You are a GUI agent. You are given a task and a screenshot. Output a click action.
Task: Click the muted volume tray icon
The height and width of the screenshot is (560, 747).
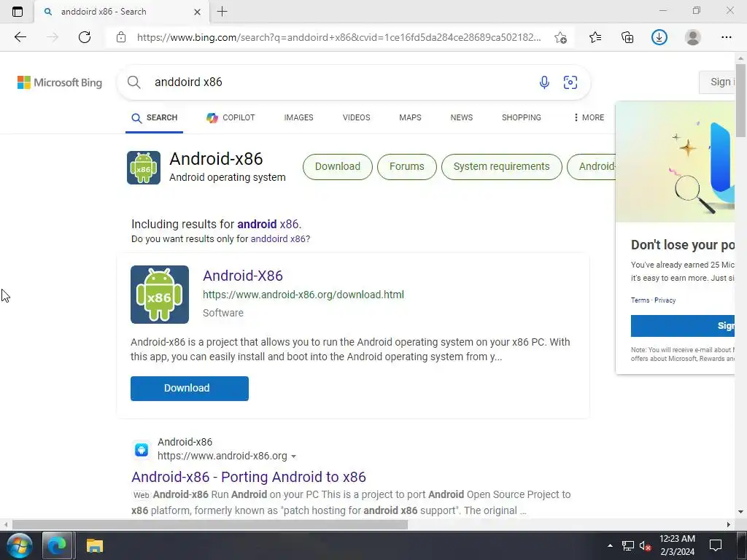click(645, 545)
